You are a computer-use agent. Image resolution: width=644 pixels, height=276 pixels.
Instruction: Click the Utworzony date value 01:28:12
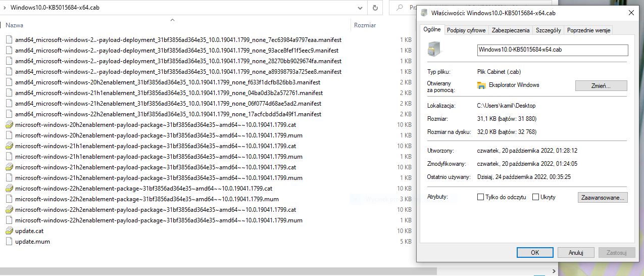click(x=527, y=151)
